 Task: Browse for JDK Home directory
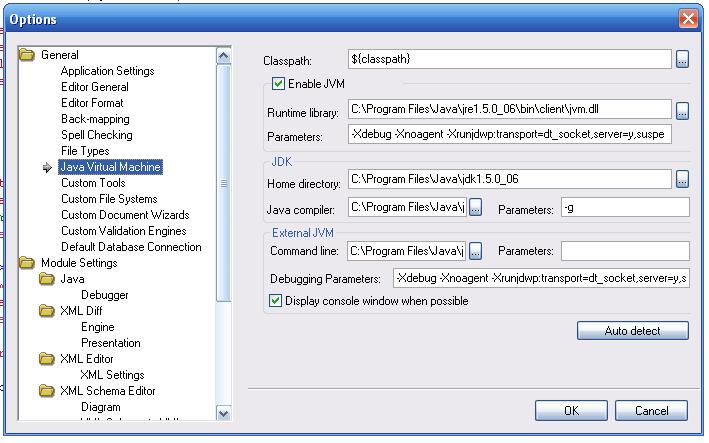click(682, 180)
